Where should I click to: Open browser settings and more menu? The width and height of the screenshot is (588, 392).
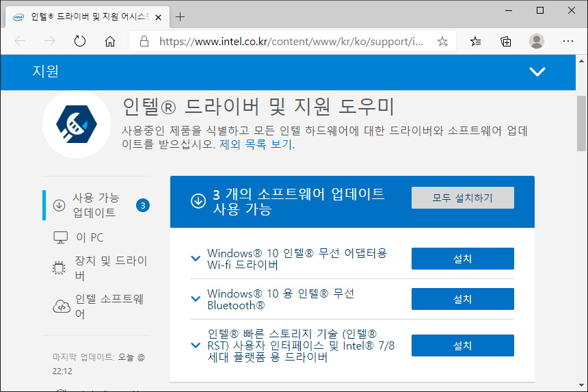568,41
